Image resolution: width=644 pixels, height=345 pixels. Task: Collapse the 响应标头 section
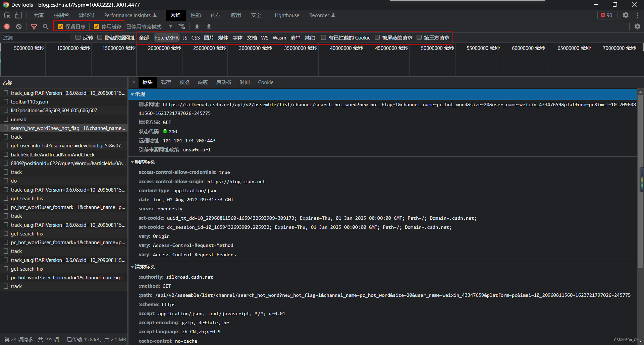pos(132,162)
